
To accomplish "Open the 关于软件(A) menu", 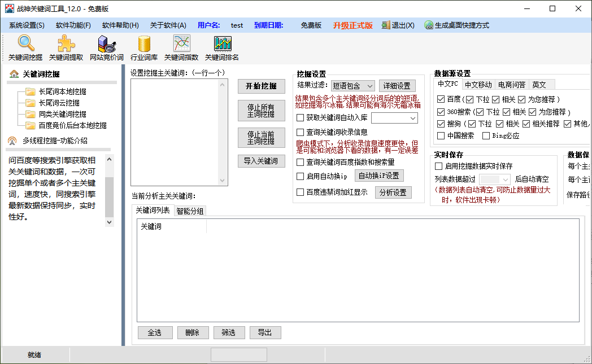I will tap(168, 25).
